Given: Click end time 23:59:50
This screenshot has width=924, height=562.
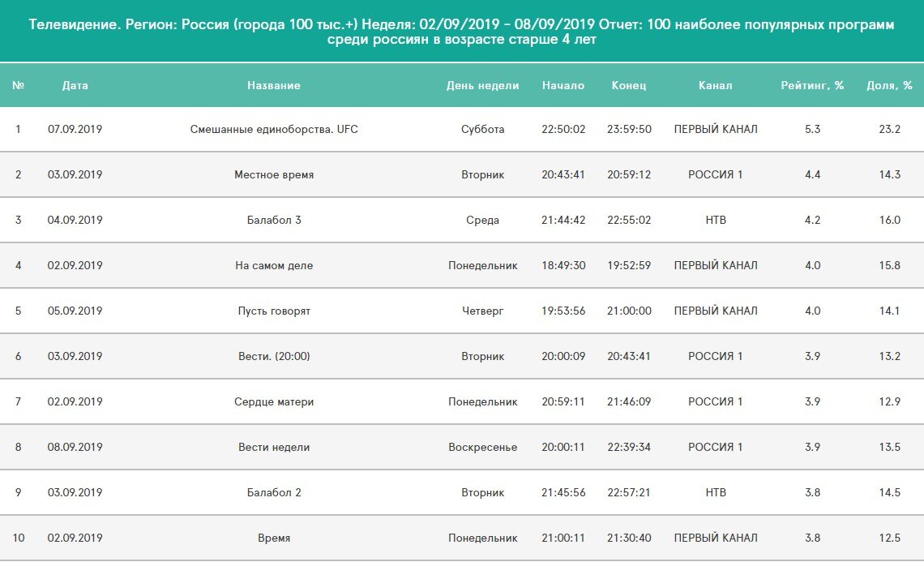Looking at the screenshot, I should pyautogui.click(x=629, y=129).
